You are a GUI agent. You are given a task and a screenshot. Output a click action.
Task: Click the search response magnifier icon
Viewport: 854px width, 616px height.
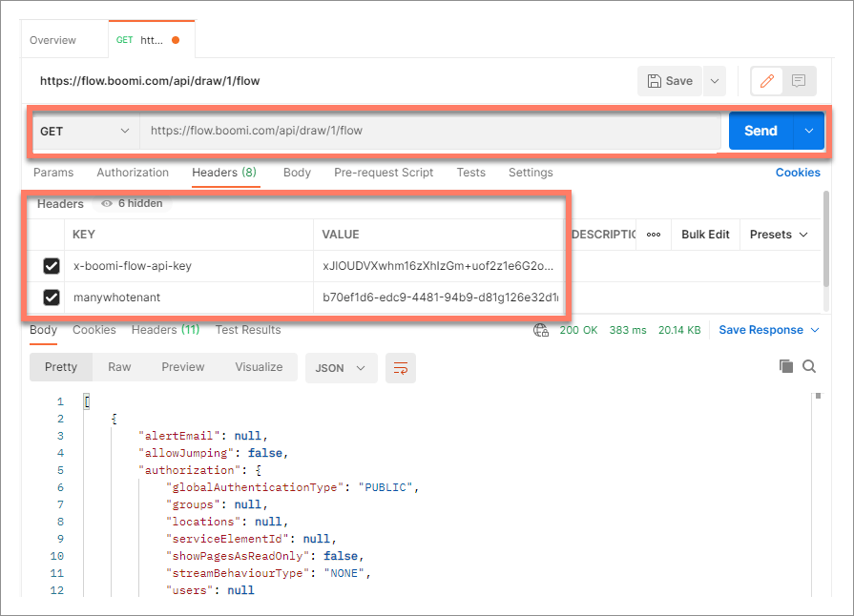coord(809,366)
